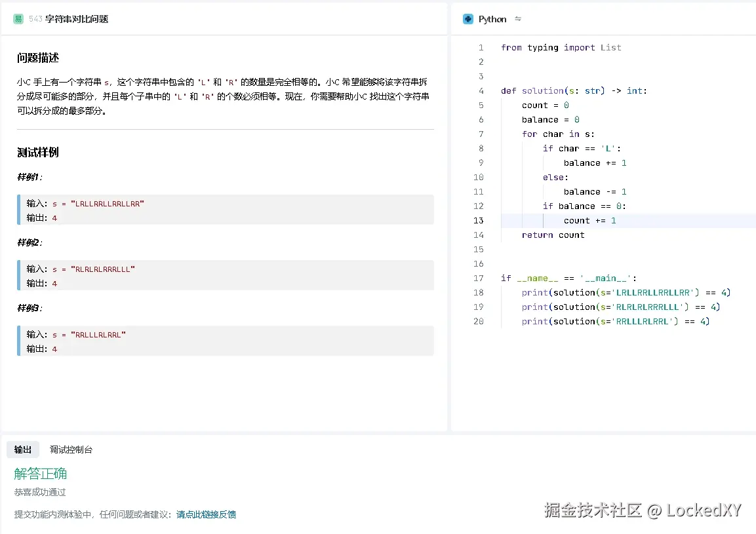
Task: Click the from typing import List line
Action: [x=561, y=47]
